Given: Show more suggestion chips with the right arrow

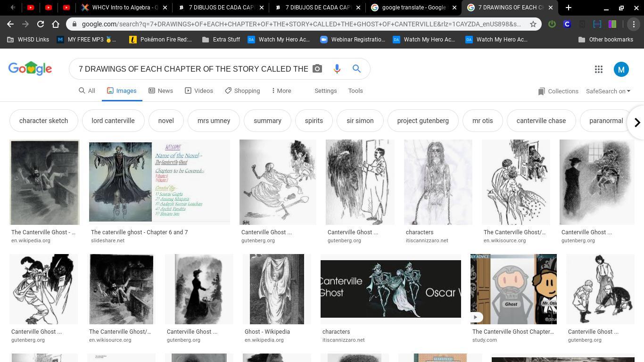Looking at the screenshot, I should click(637, 123).
